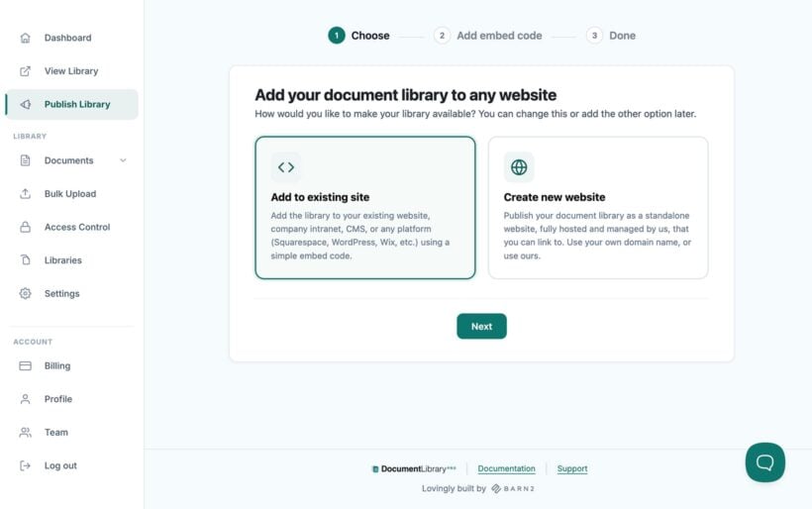Open Team menu item
The height and width of the screenshot is (509, 812).
[71, 432]
